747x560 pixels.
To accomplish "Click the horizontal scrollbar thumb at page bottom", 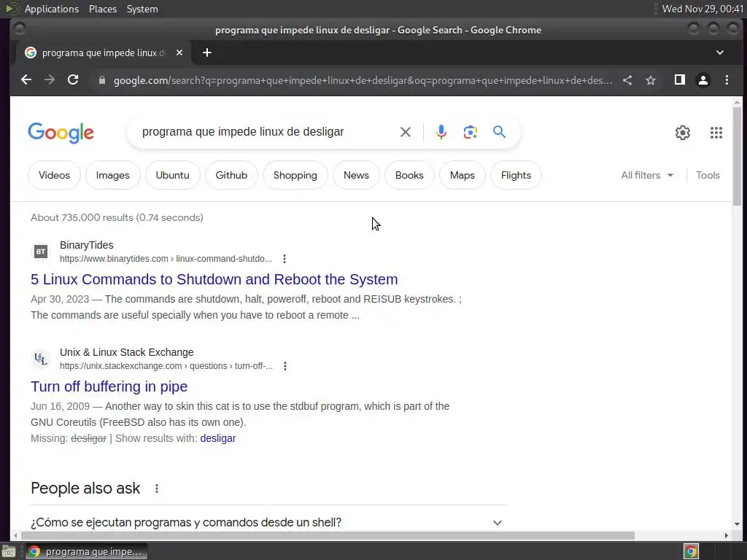I will point(327,536).
